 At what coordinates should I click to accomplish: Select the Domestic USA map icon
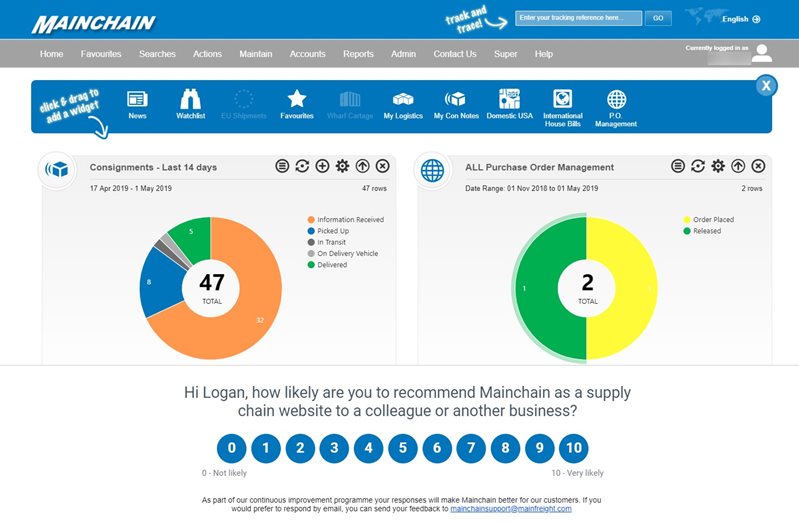pos(509,99)
